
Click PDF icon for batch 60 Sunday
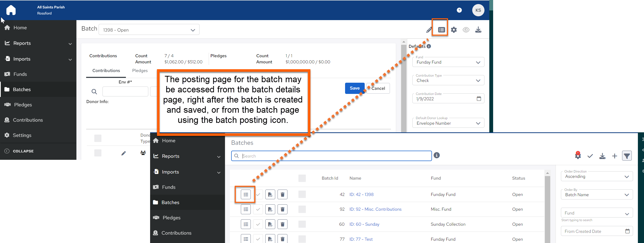pos(270,224)
